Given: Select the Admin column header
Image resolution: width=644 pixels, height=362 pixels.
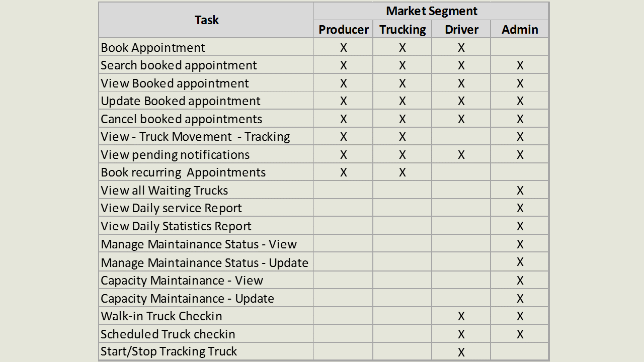Looking at the screenshot, I should coord(520,30).
